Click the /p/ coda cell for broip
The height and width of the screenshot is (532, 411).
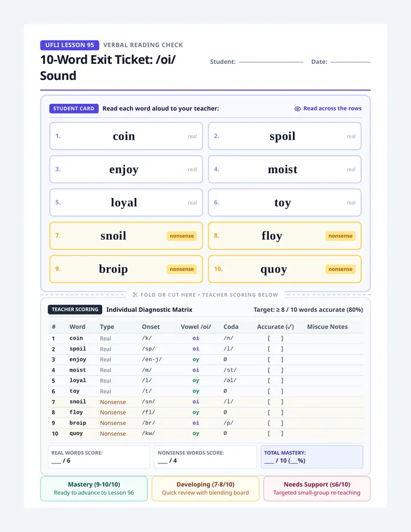tap(228, 423)
